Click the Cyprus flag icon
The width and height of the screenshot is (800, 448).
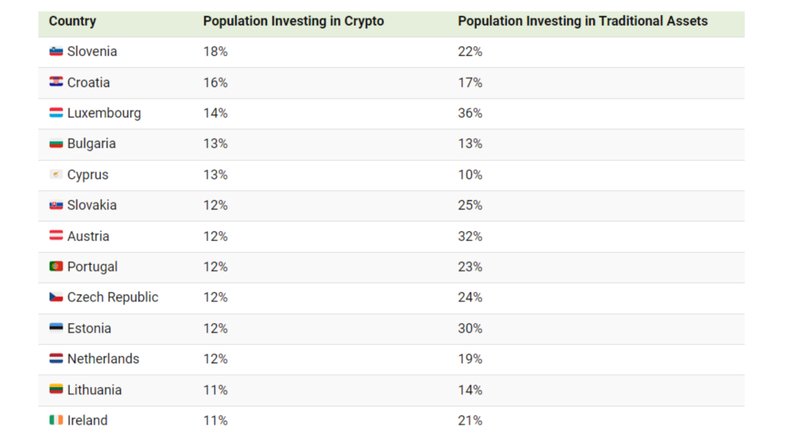56,175
